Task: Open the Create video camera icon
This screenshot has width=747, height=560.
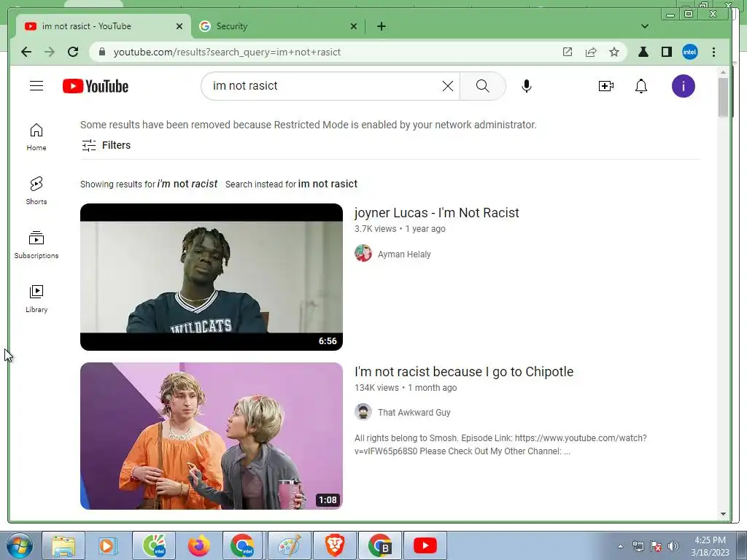Action: (x=605, y=86)
